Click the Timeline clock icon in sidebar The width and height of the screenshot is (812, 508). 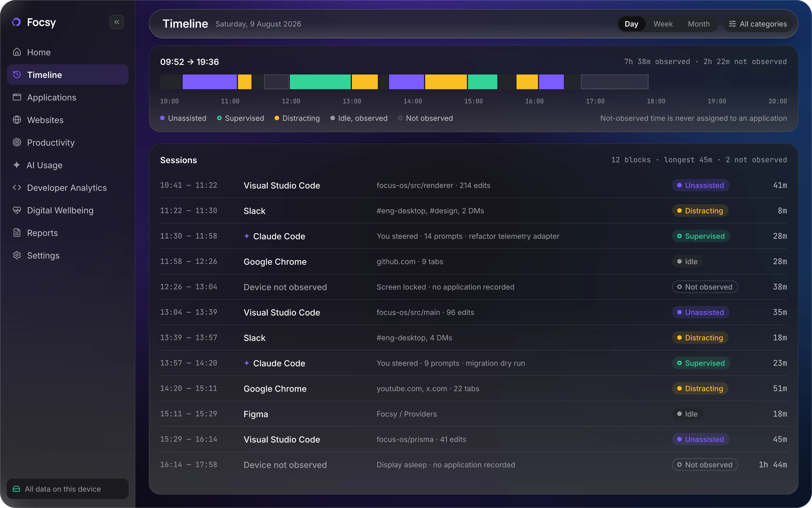pos(17,75)
